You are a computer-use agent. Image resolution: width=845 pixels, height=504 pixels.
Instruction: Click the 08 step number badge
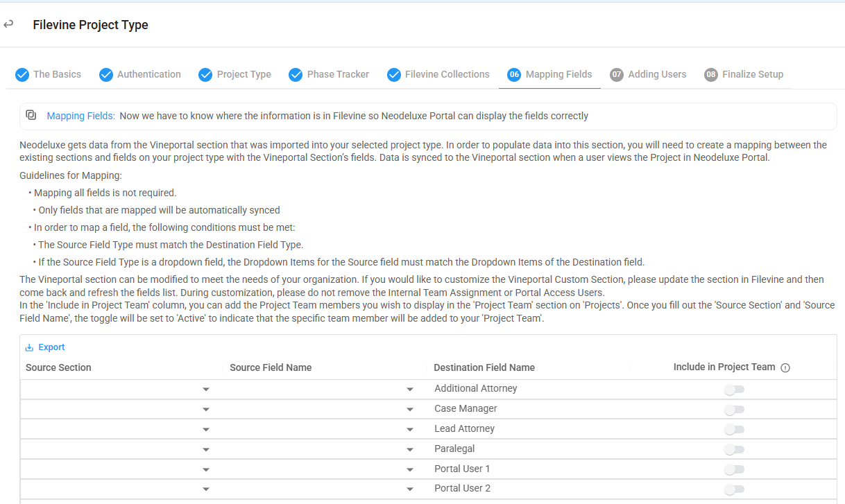(x=711, y=74)
